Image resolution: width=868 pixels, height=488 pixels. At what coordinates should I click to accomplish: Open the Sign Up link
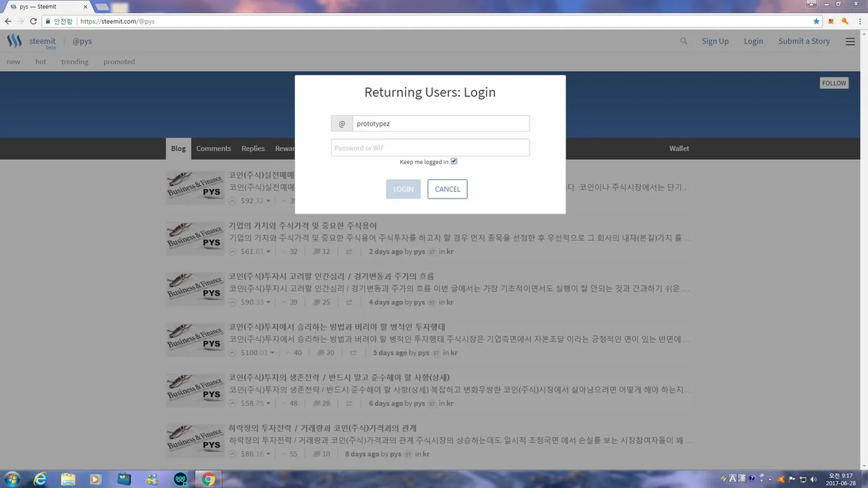(715, 41)
